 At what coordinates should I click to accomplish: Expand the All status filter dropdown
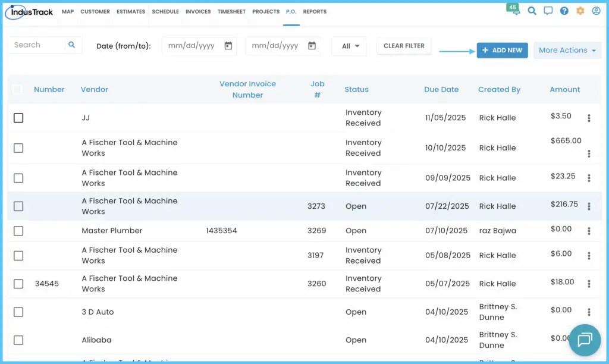coord(349,46)
